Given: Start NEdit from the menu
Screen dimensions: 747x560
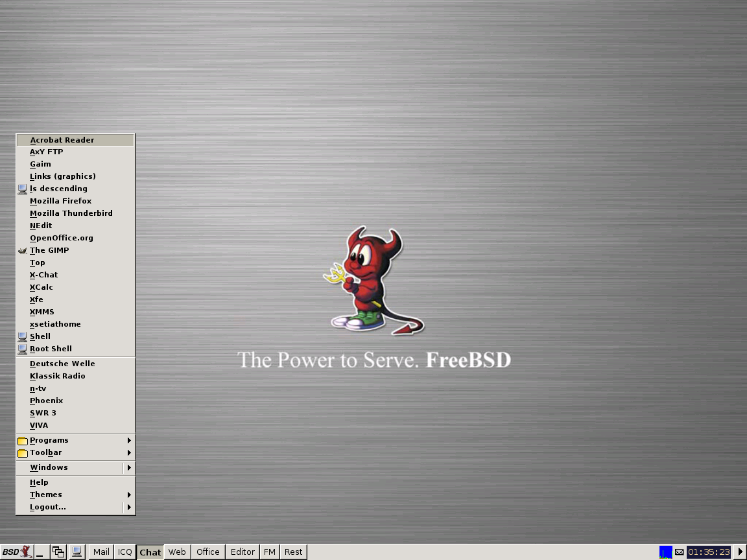Looking at the screenshot, I should (76, 226).
